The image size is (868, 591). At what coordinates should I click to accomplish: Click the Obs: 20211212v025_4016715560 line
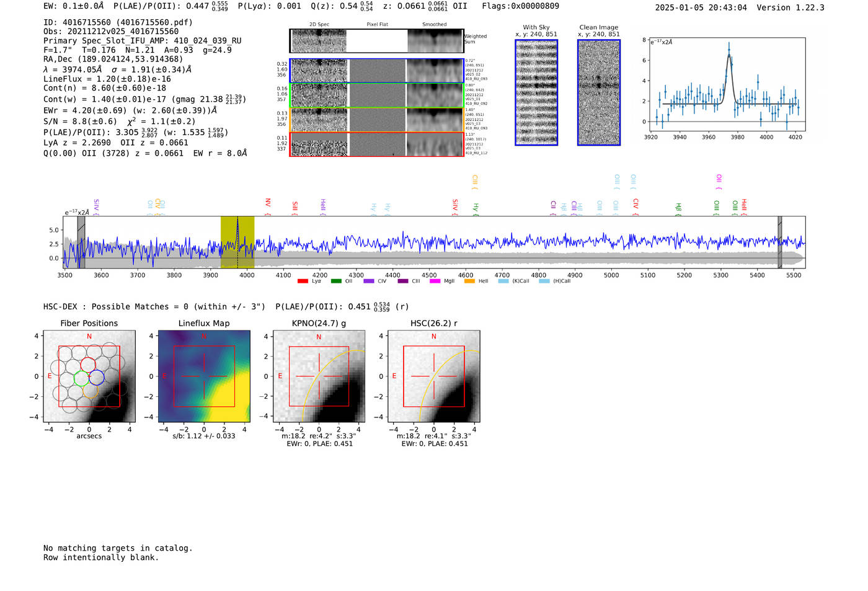pyautogui.click(x=111, y=31)
